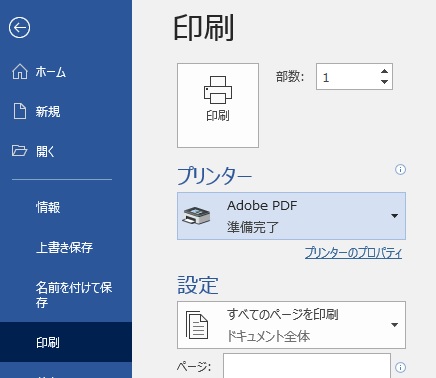Click the blank document icon beside 新規
Screen dimensions: 436x378
(x=20, y=111)
